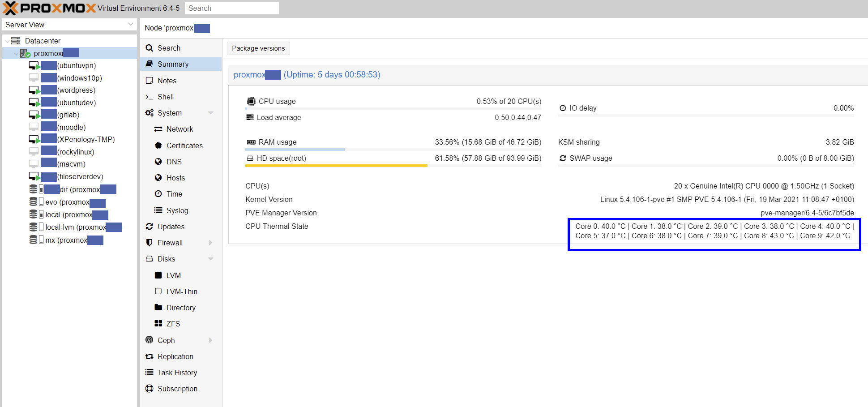This screenshot has width=868, height=407.
Task: Click the IO delay clock icon
Action: pos(563,108)
